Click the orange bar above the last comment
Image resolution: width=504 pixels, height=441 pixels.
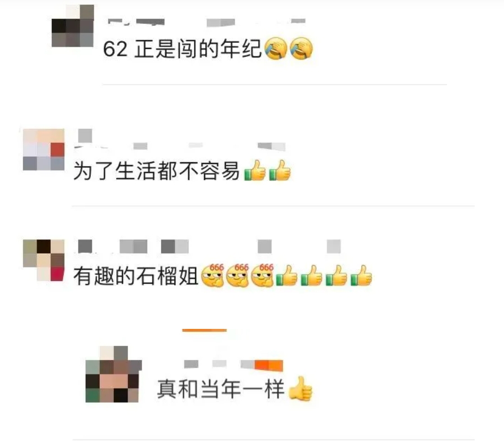[x=205, y=330]
